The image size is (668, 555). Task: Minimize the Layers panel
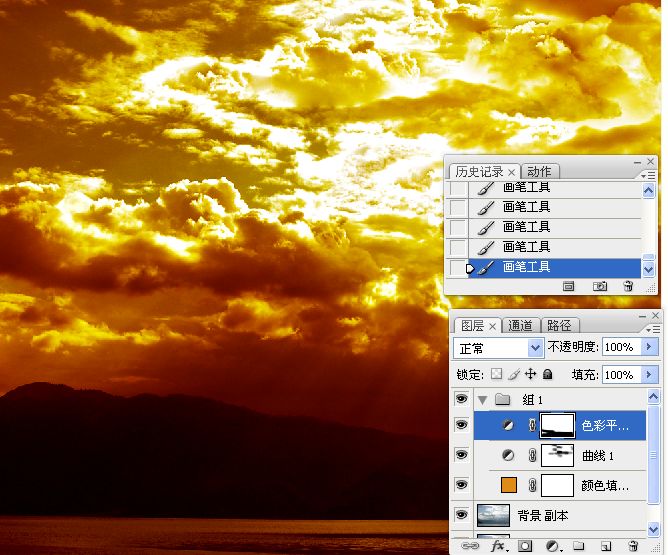[642, 316]
